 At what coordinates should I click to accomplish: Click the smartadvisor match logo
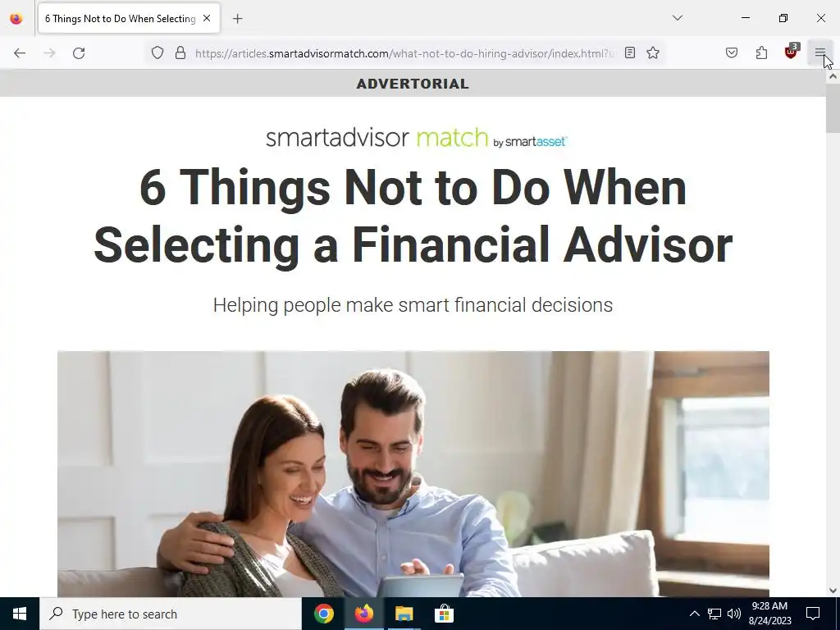click(x=416, y=138)
